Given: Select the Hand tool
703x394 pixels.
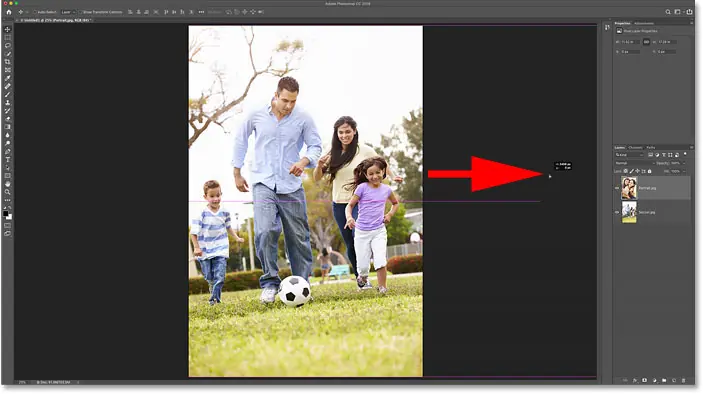Looking at the screenshot, I should [x=8, y=184].
